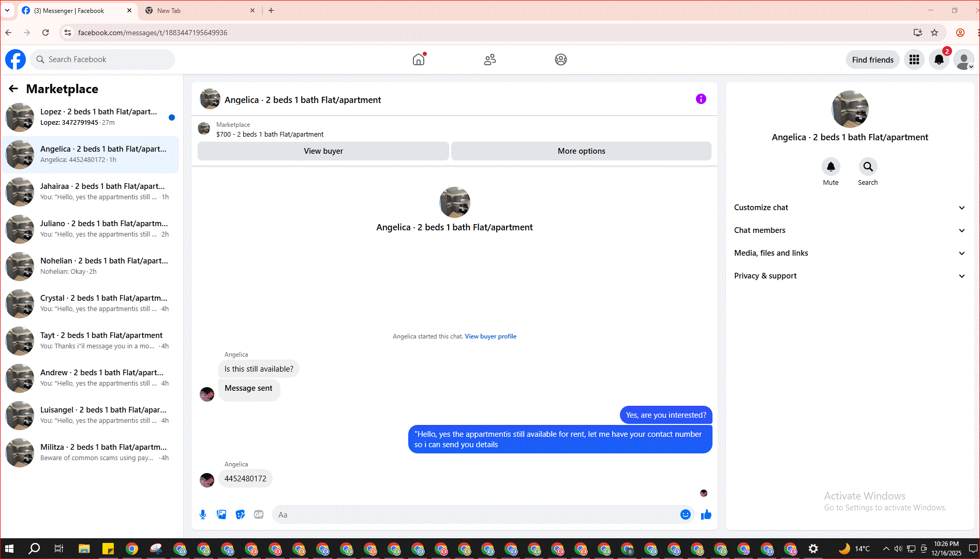980x559 pixels.
Task: Choose a sticker icon
Action: [240, 514]
